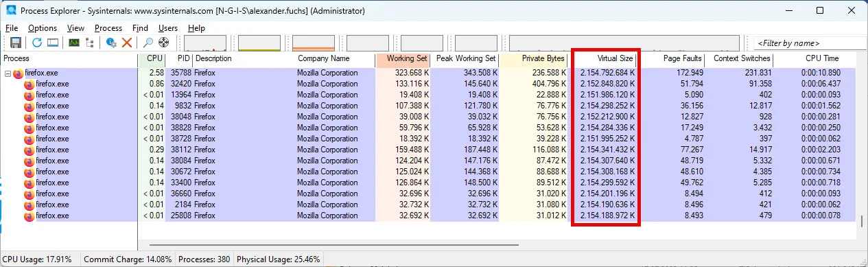Image resolution: width=868 pixels, height=267 pixels.
Task: Click the CPU Usage 17.91% status field
Action: pyautogui.click(x=39, y=260)
